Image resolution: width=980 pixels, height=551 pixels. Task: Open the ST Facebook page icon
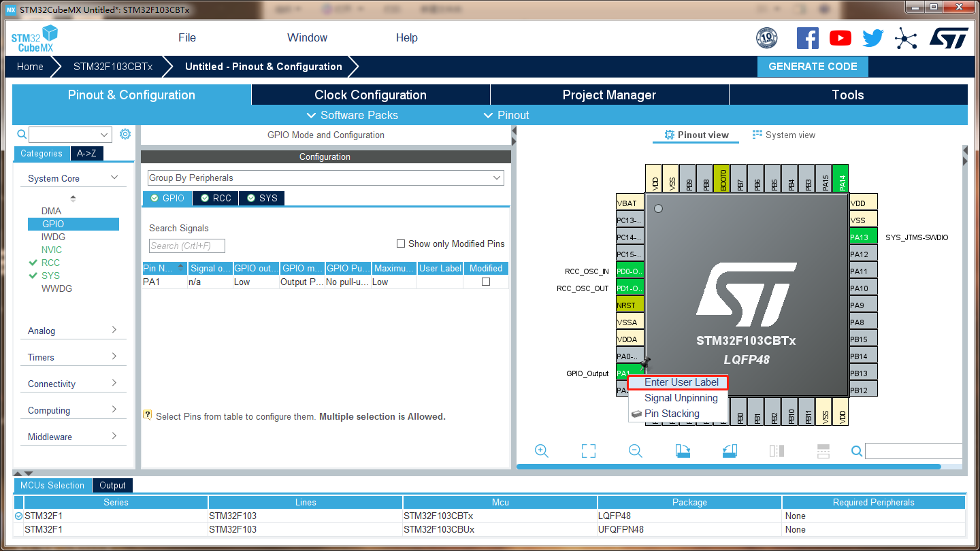click(807, 38)
